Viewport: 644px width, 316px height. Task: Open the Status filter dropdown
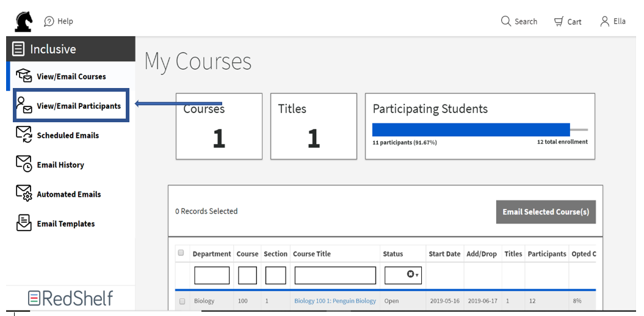click(x=403, y=275)
